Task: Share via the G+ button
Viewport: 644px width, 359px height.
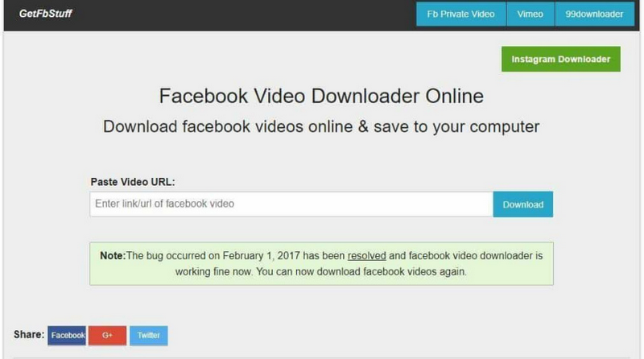Action: 107,336
